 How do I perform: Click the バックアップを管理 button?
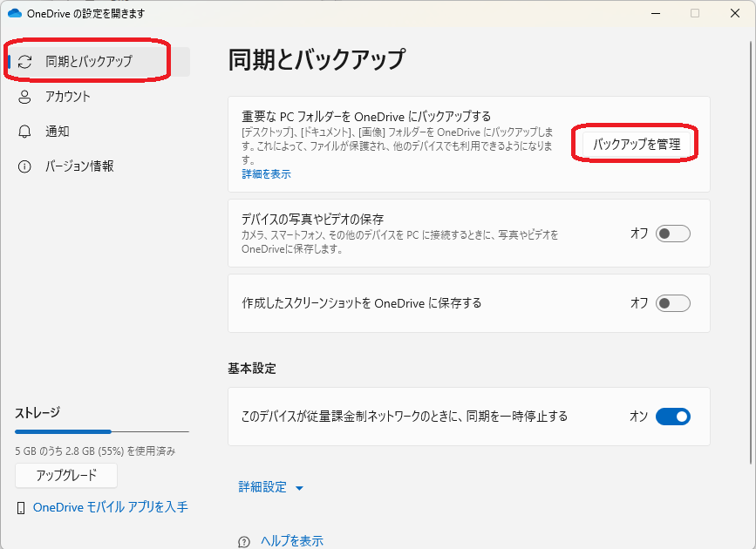point(637,144)
